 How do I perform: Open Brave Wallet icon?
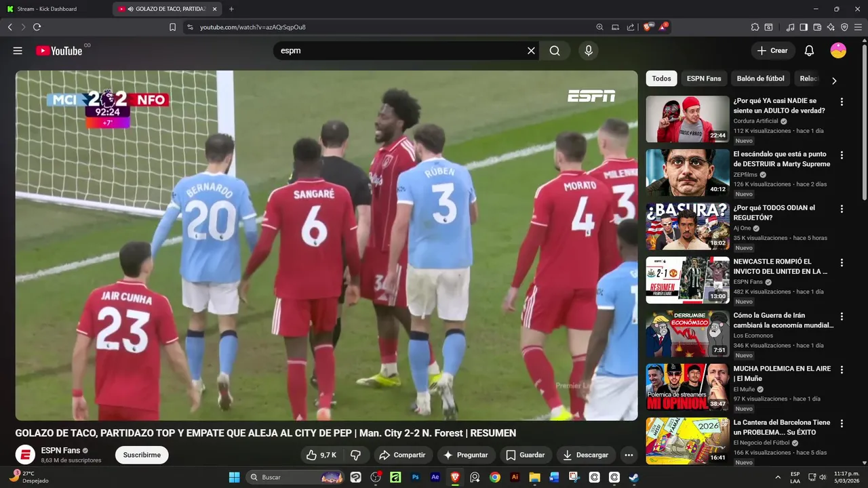click(817, 27)
